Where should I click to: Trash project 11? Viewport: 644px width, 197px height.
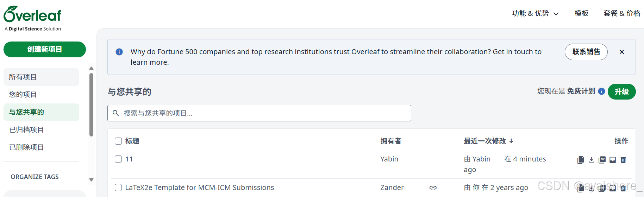(623, 160)
